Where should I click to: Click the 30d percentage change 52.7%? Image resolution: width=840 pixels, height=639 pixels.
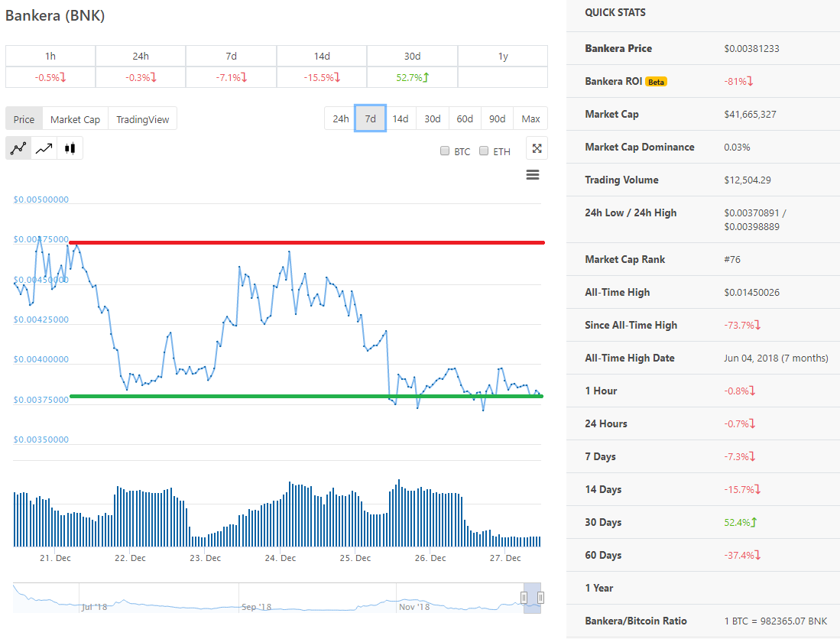click(413, 78)
